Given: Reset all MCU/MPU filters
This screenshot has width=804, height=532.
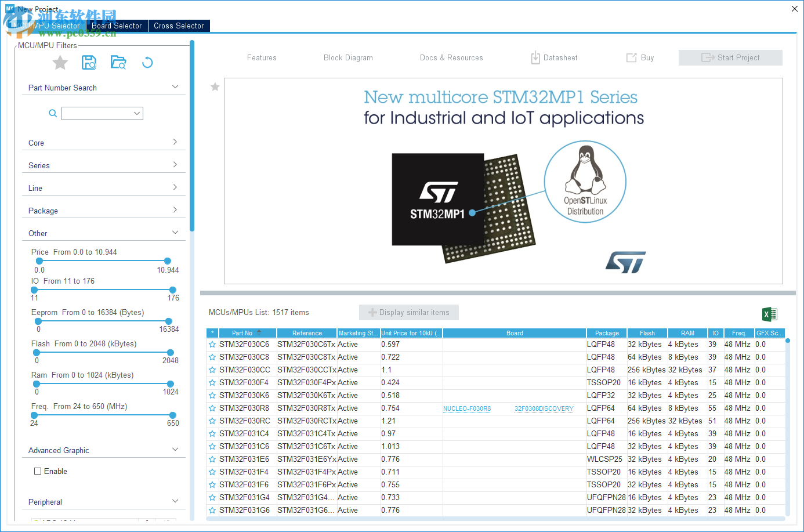Looking at the screenshot, I should click(x=147, y=62).
